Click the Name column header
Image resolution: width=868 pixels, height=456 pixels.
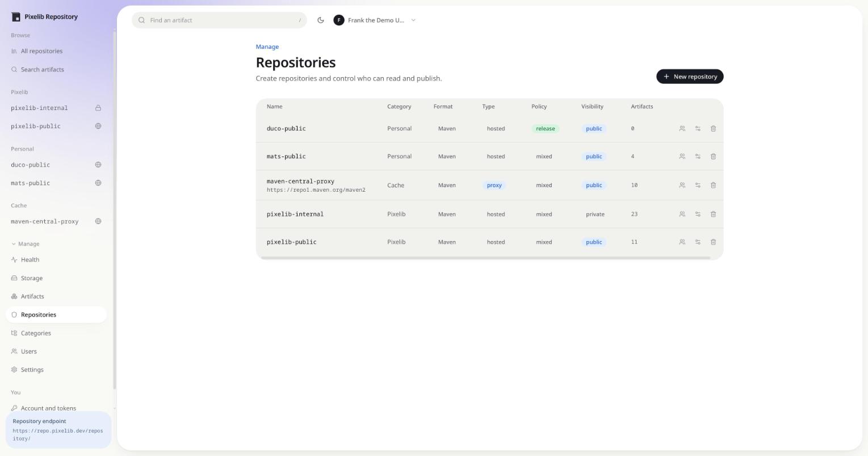(x=274, y=107)
